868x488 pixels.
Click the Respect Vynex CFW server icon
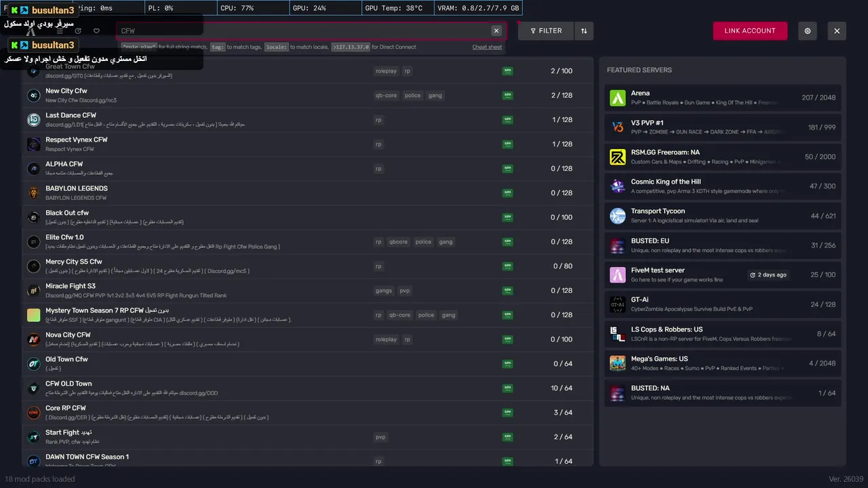click(33, 144)
